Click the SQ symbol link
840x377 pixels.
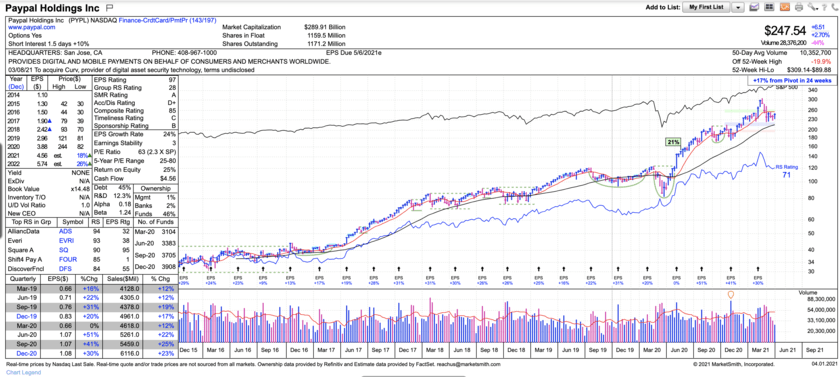(62, 250)
